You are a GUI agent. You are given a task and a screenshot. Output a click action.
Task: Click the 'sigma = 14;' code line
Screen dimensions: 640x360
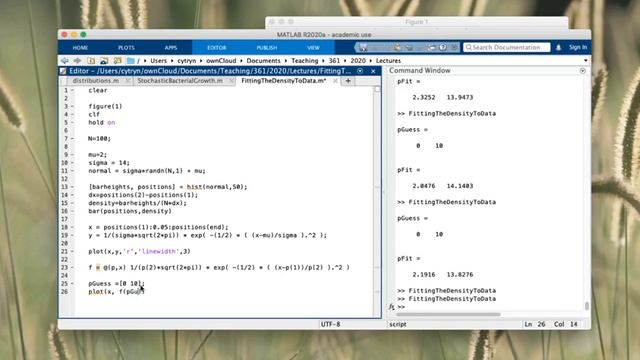tap(109, 162)
